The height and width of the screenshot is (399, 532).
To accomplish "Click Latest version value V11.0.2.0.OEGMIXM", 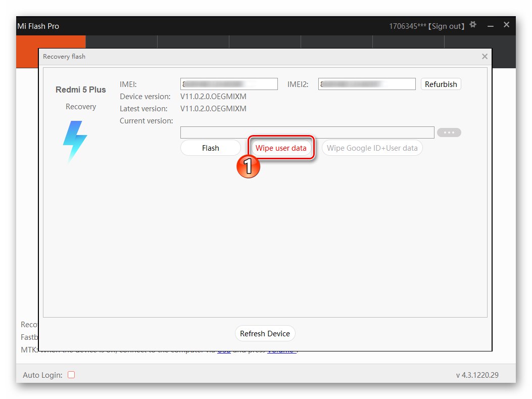I will tap(213, 109).
